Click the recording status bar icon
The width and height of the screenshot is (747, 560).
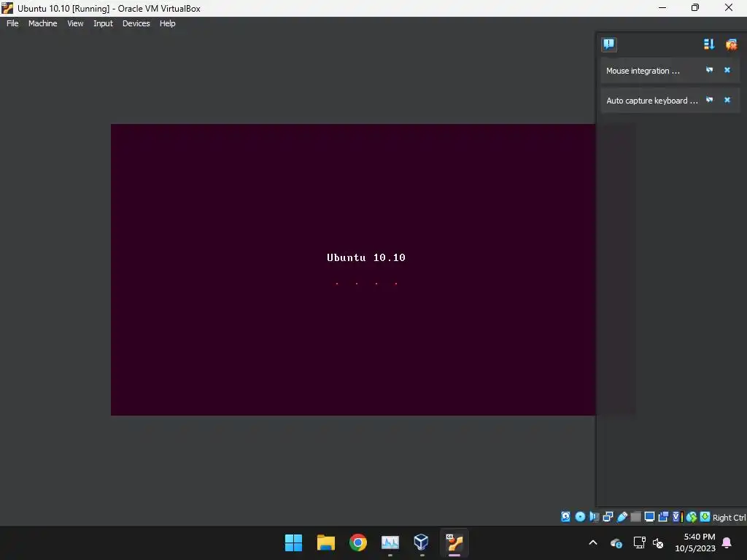click(663, 517)
